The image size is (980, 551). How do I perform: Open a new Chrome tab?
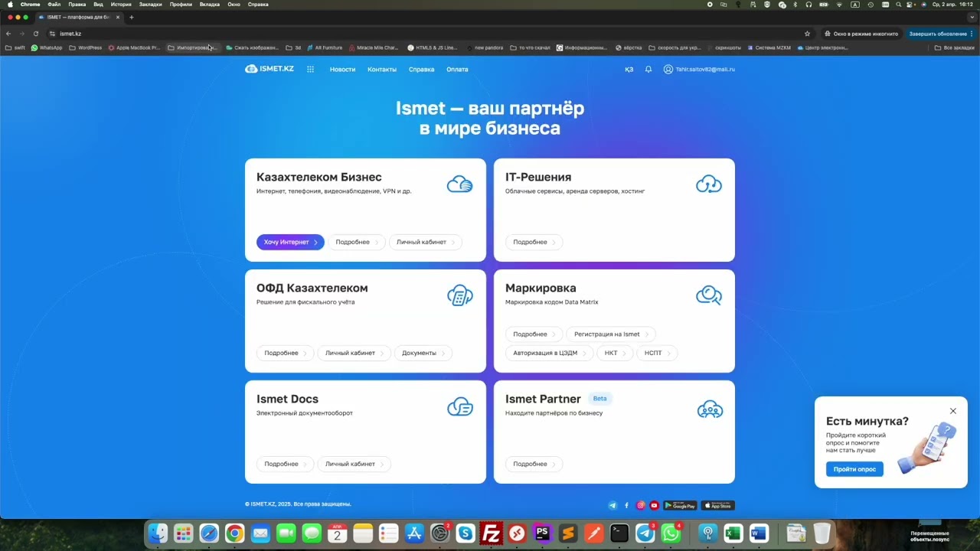pyautogui.click(x=131, y=17)
